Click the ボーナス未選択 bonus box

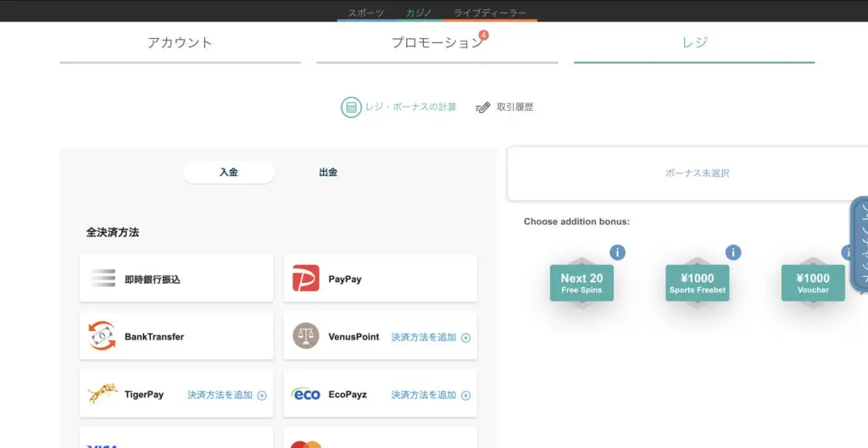click(x=687, y=173)
